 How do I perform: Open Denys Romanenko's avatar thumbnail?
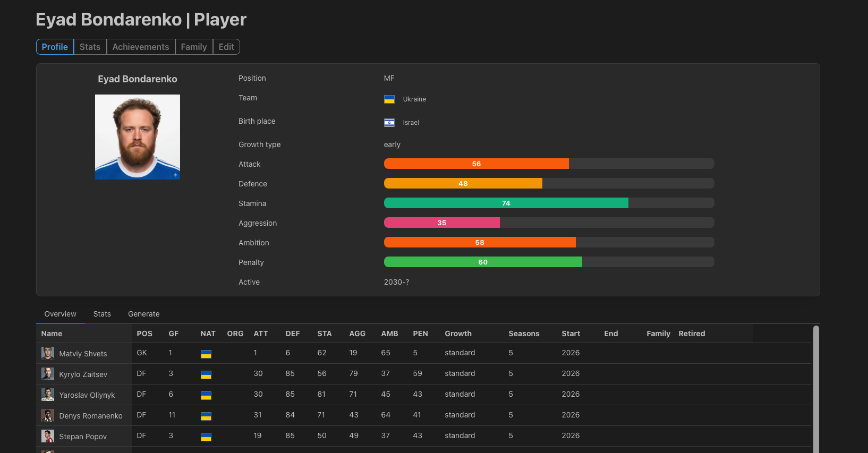48,415
